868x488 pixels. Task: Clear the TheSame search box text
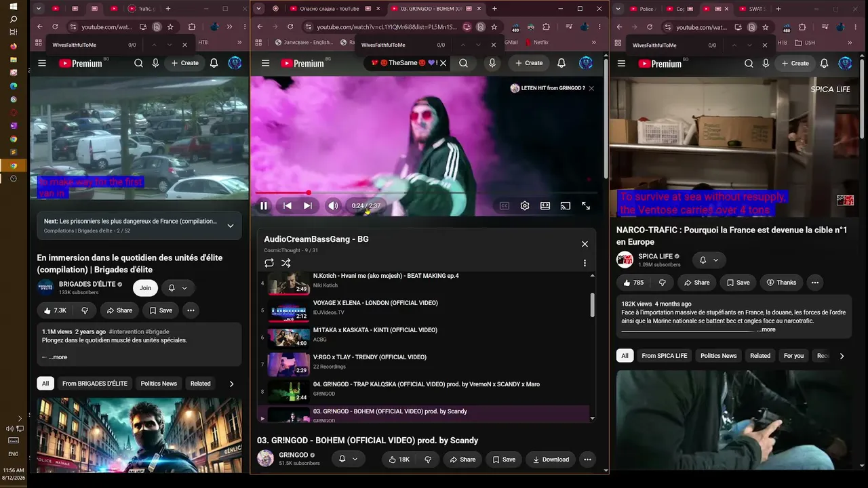click(443, 63)
